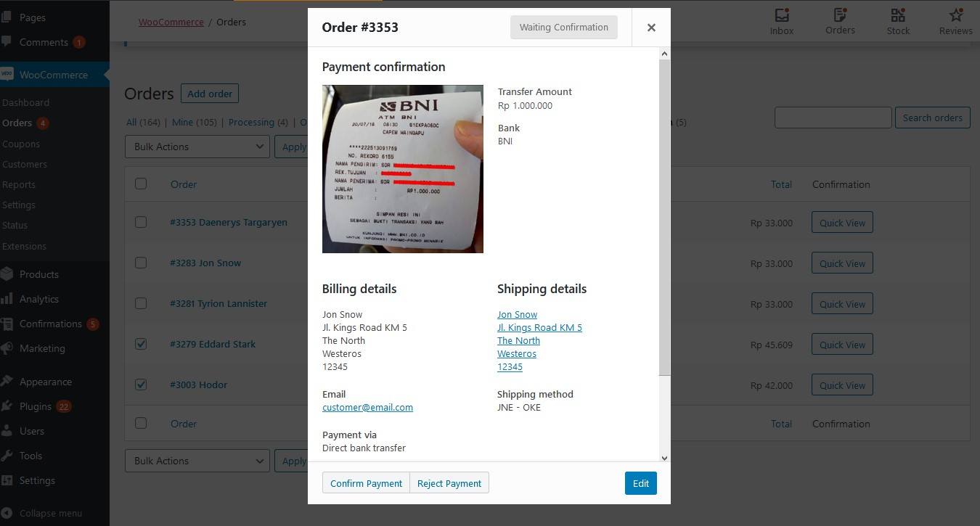Image resolution: width=980 pixels, height=526 pixels.
Task: Click the Waiting Confirmation status badge
Action: (564, 28)
